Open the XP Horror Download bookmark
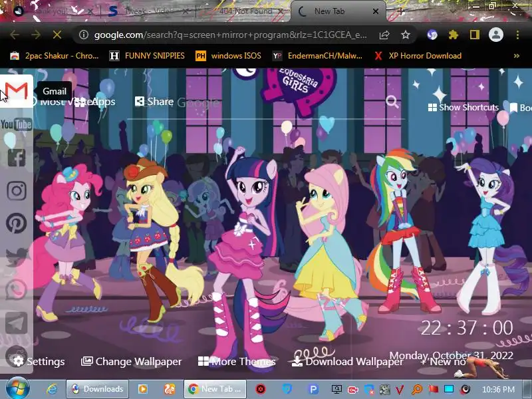The width and height of the screenshot is (532, 399). (418, 56)
